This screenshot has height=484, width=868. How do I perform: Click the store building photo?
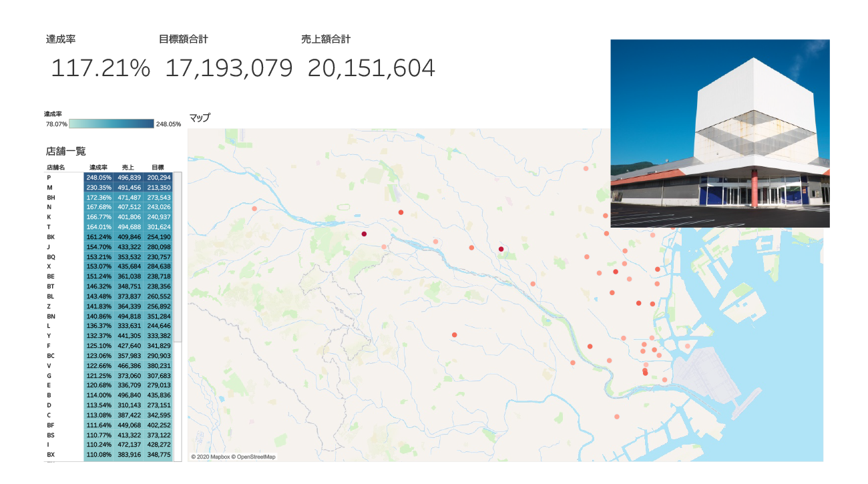coord(720,134)
